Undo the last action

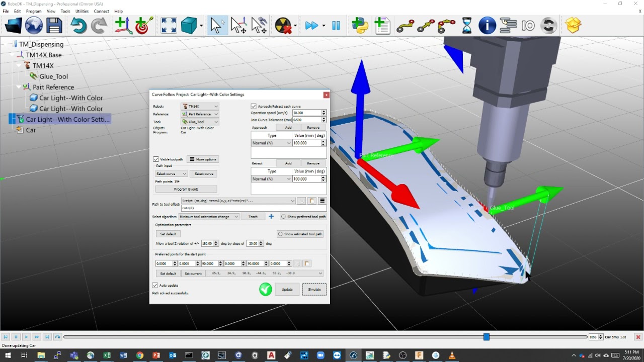click(78, 25)
